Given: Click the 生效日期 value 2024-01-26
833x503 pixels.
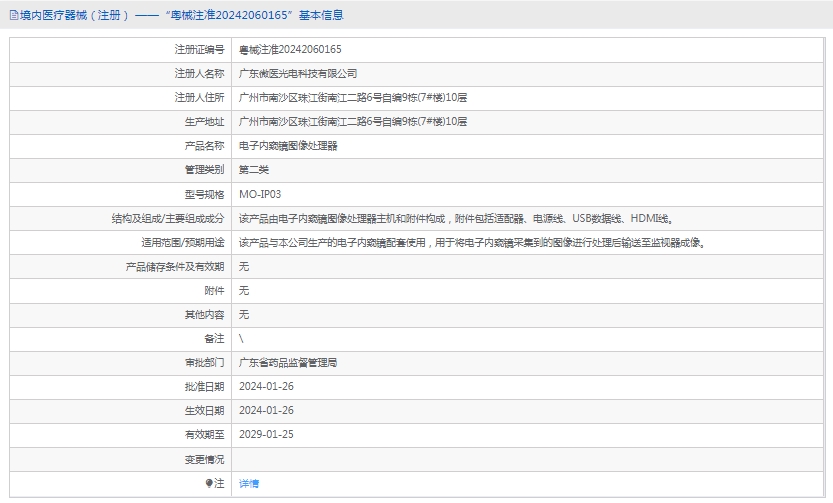Looking at the screenshot, I should click(x=266, y=410).
